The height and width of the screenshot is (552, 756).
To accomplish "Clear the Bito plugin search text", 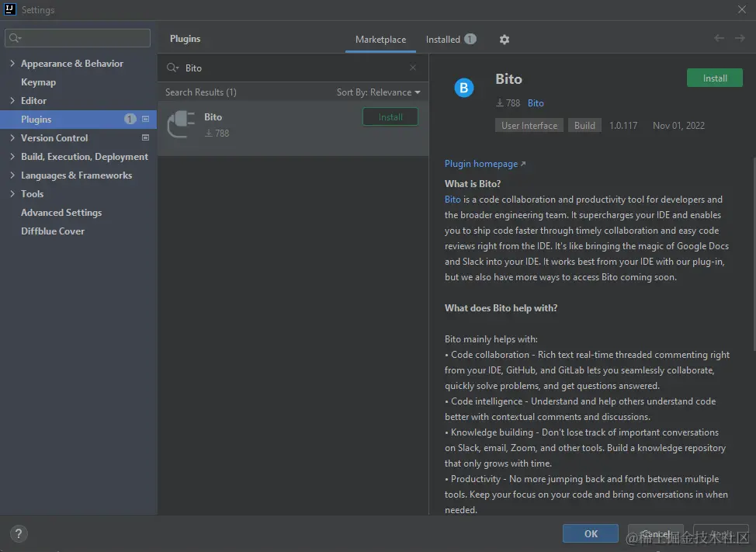I will (x=413, y=68).
